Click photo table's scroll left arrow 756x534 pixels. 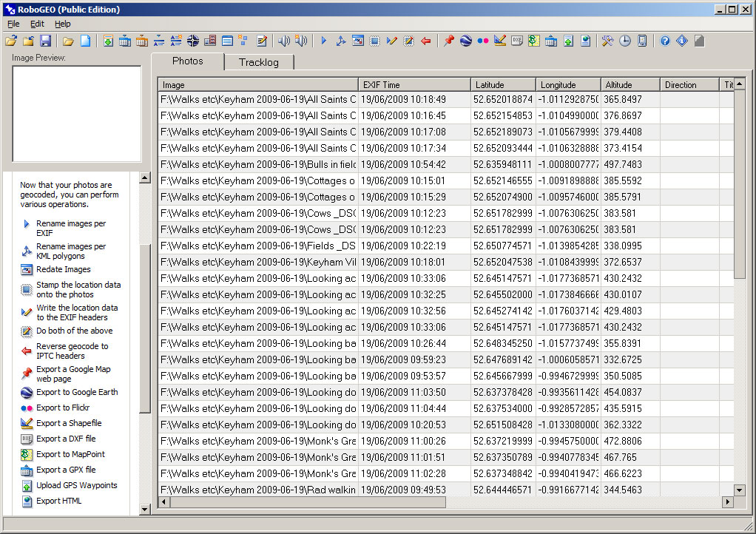click(164, 502)
